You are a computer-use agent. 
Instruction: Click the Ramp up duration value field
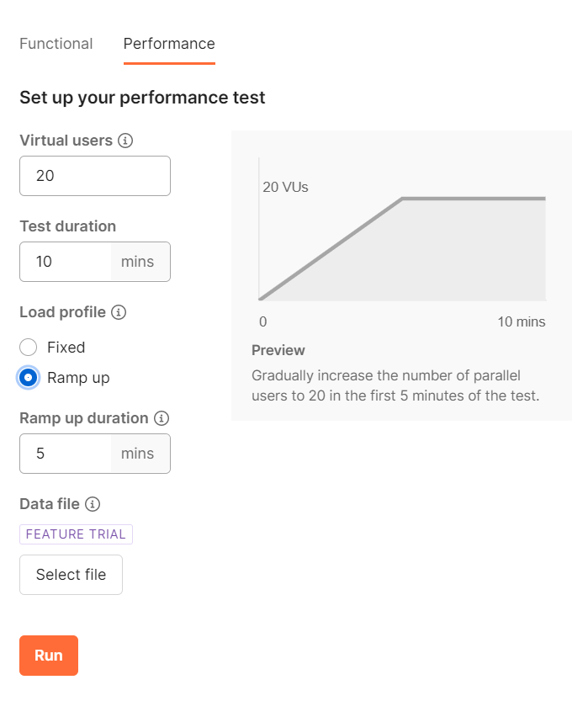(66, 454)
